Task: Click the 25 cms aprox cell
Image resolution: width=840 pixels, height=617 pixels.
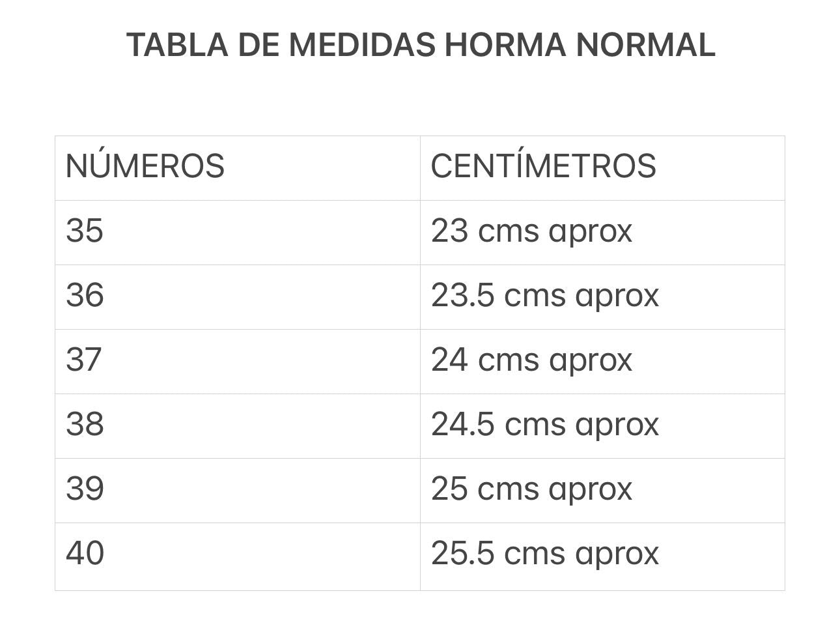Action: coord(531,489)
